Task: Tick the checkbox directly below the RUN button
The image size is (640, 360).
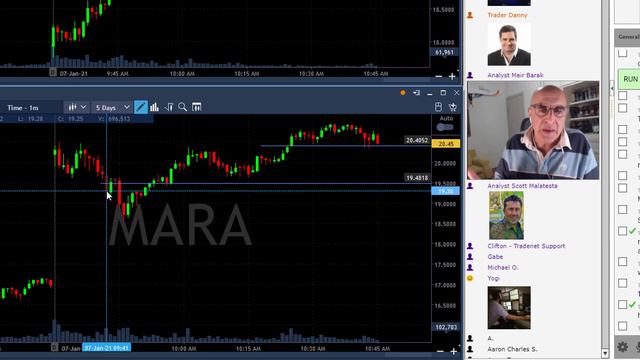Action: (622, 96)
